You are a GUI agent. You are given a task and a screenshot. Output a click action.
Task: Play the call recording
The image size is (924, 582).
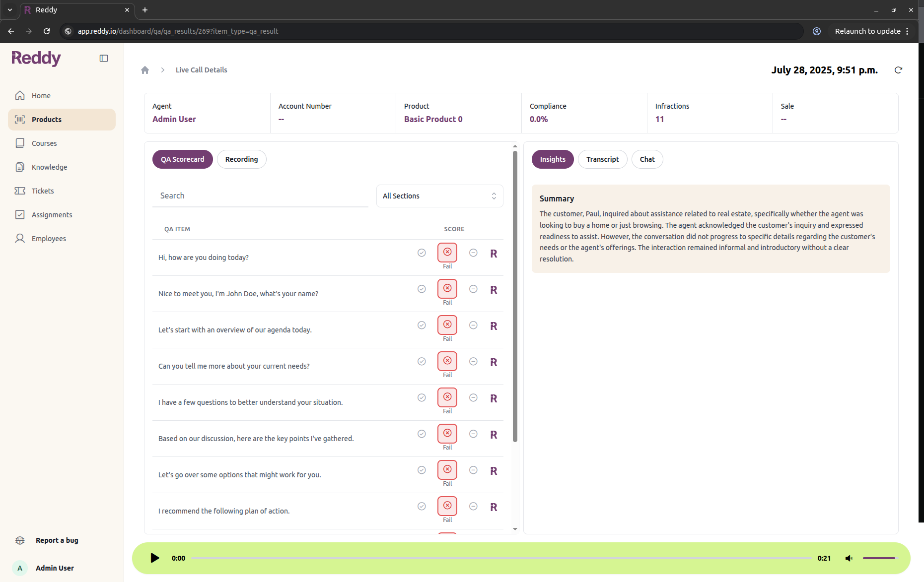[x=154, y=558]
